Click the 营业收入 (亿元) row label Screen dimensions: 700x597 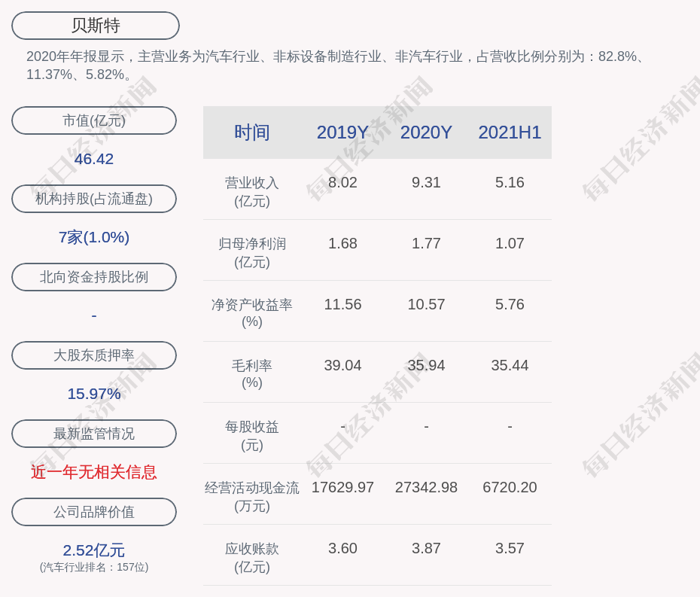252,191
